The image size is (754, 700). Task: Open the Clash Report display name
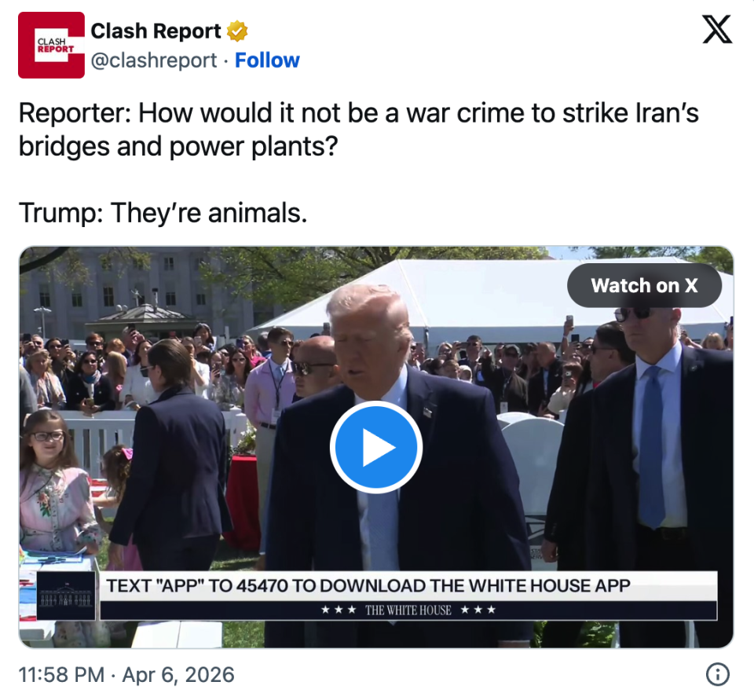pos(156,31)
